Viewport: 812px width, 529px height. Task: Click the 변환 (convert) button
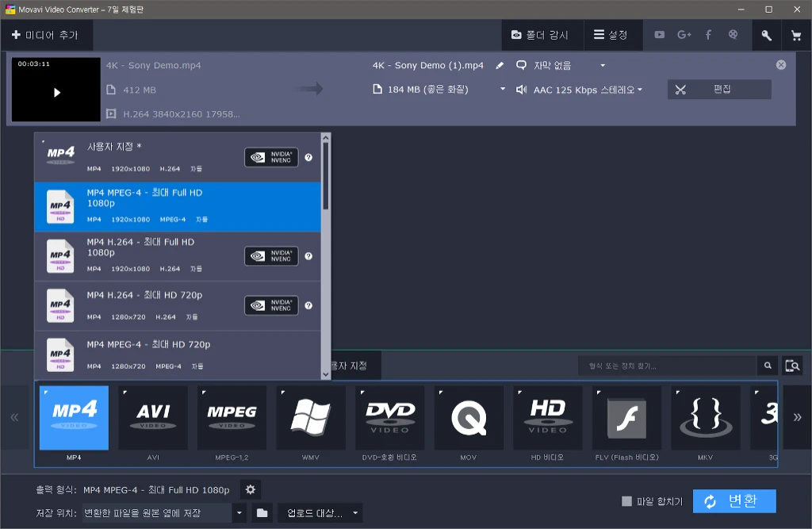pyautogui.click(x=734, y=501)
